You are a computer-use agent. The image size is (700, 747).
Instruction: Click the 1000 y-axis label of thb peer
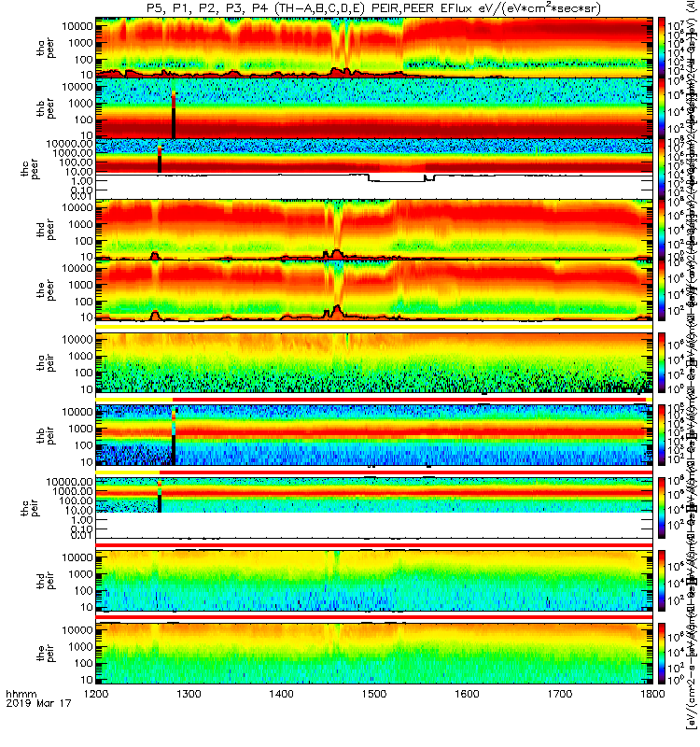point(80,104)
